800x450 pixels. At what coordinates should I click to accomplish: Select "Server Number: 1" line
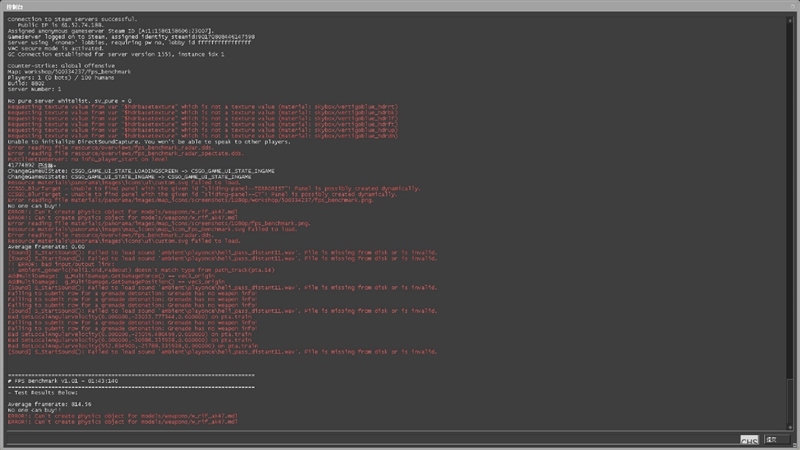point(34,89)
